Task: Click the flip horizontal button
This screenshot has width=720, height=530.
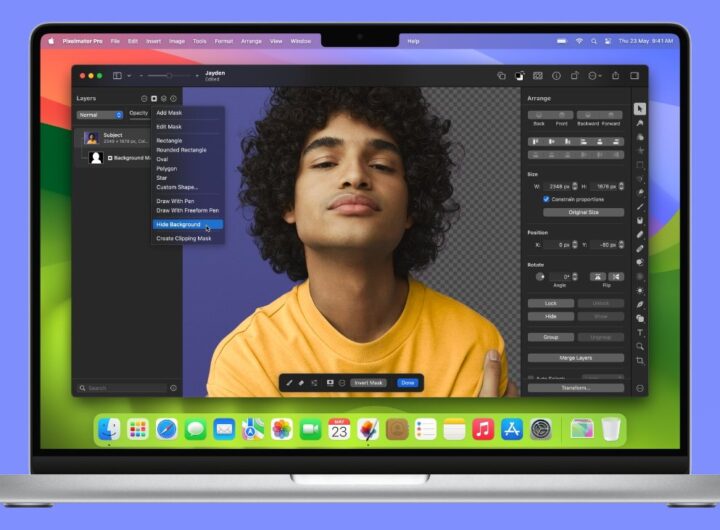Action: [597, 276]
